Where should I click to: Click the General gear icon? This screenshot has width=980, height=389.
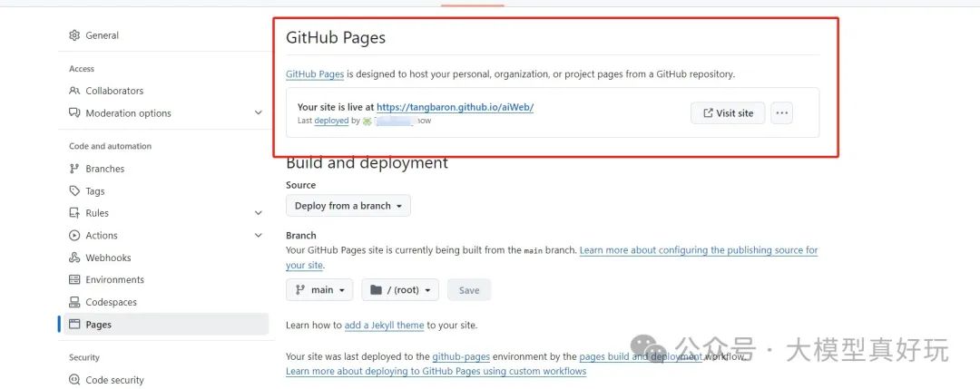click(x=75, y=35)
